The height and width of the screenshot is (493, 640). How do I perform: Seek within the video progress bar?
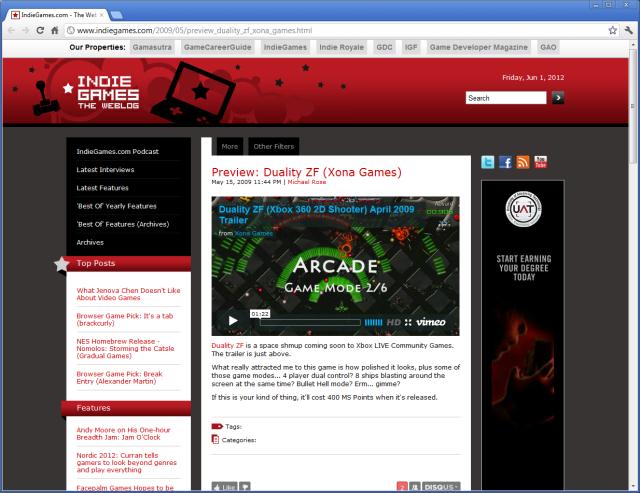pos(310,322)
